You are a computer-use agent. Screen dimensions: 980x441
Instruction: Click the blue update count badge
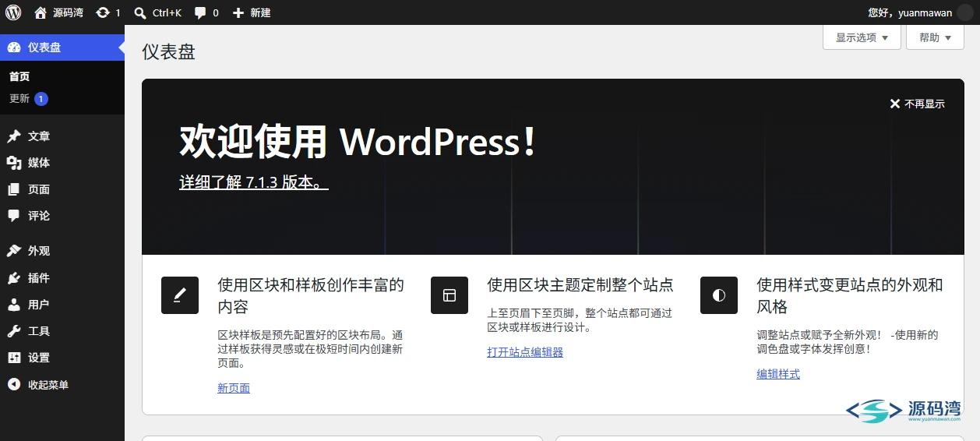coord(41,99)
